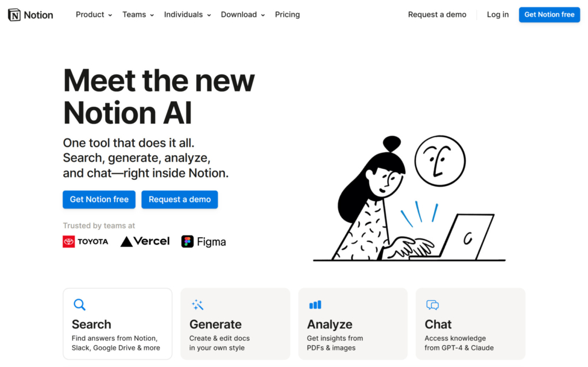Expand the Product dropdown menu
Image resolution: width=588 pixels, height=367 pixels.
(x=94, y=14)
